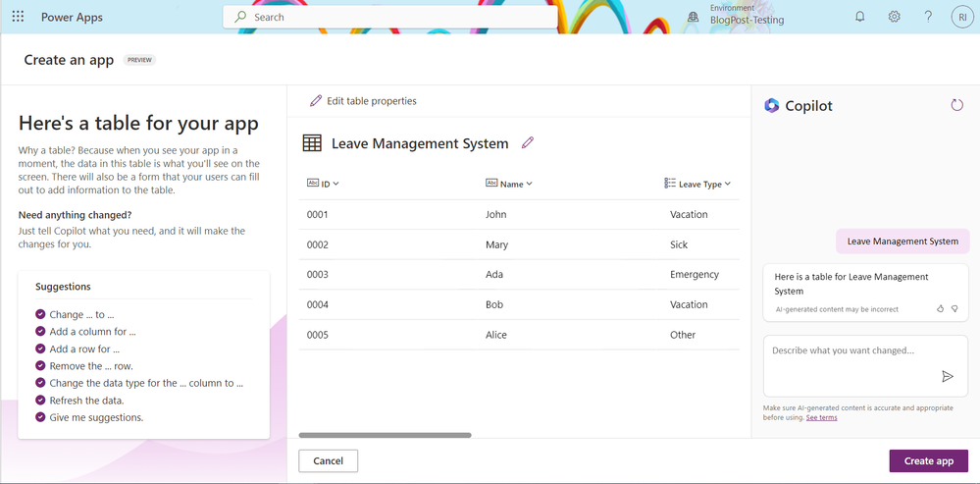This screenshot has width=980, height=484.
Task: Click the Leave Type cell Other
Action: point(683,335)
